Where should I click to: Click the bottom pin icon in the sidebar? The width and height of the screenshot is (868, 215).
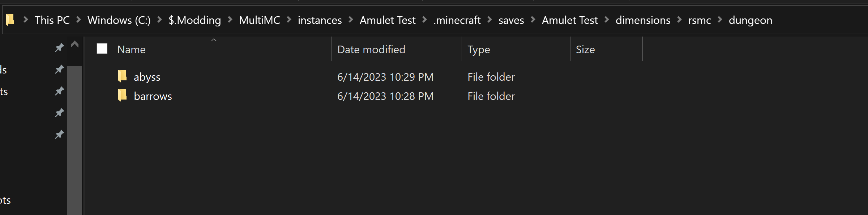[x=59, y=134]
